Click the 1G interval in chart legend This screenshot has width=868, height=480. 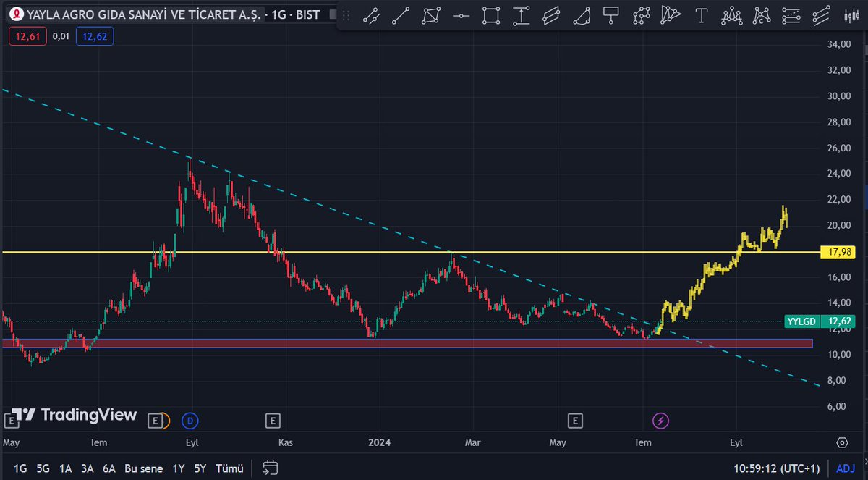pos(279,14)
